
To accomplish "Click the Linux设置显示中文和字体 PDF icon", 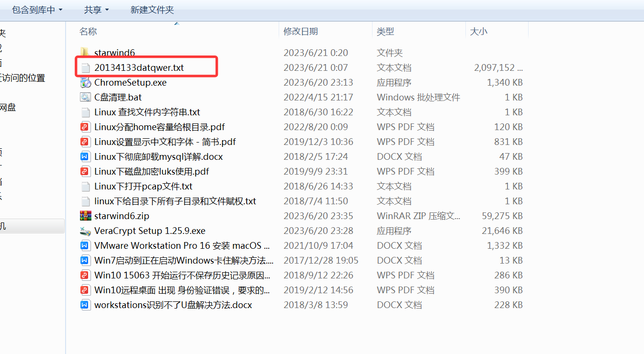I will pyautogui.click(x=85, y=142).
